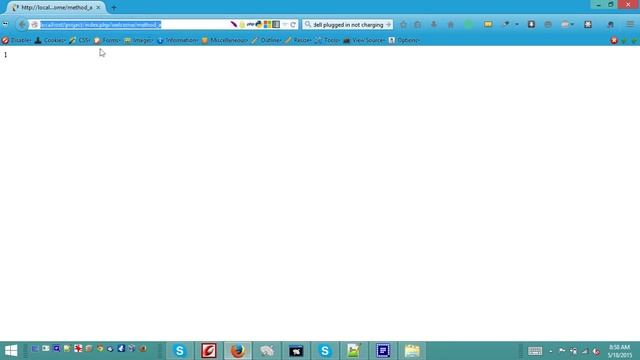The height and width of the screenshot is (360, 640).
Task: Click the feather icon in address bar
Action: click(233, 24)
